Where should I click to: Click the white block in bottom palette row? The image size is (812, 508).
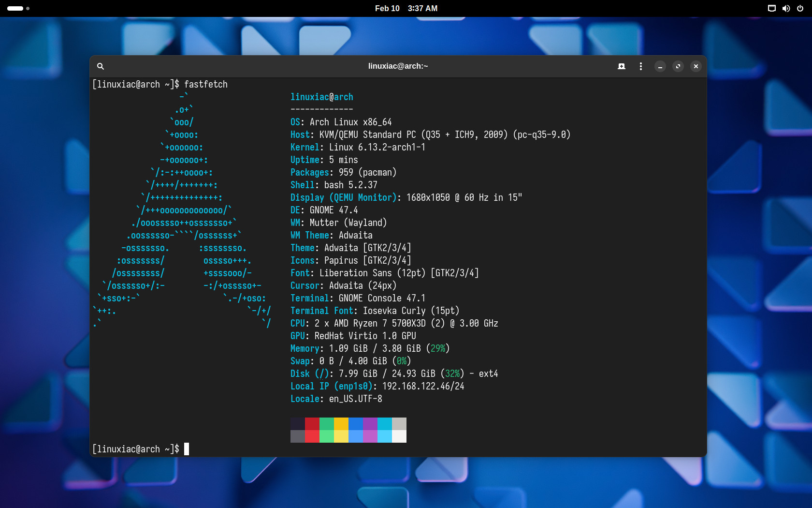pos(399,436)
